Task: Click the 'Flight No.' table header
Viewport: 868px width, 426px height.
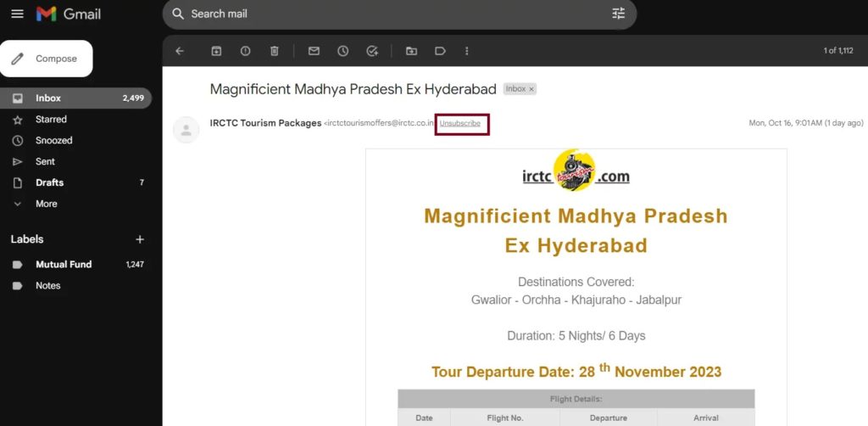Action: [x=505, y=418]
